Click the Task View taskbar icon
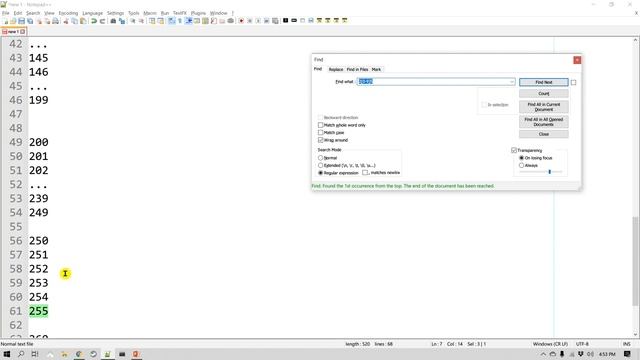This screenshot has width=640, height=360. pos(35,354)
